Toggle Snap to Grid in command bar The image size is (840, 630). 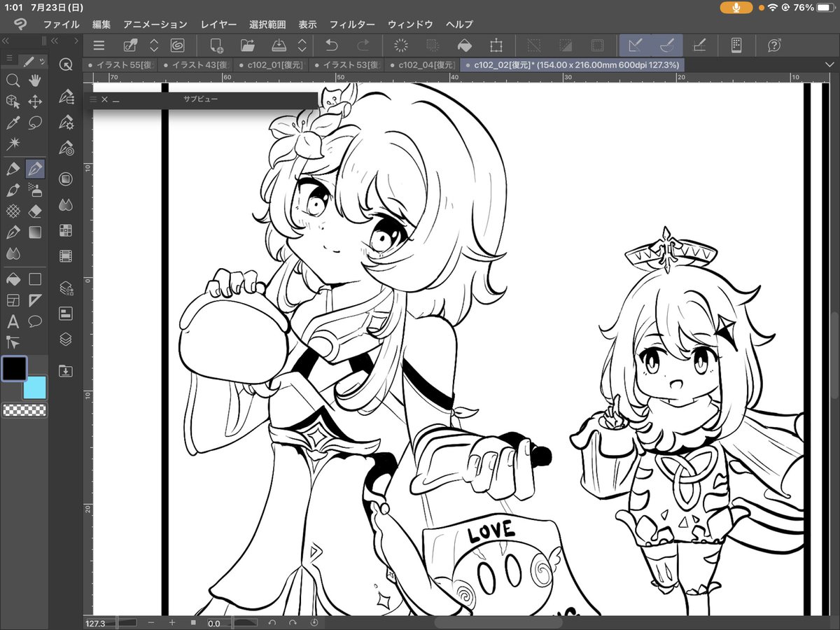click(x=699, y=45)
